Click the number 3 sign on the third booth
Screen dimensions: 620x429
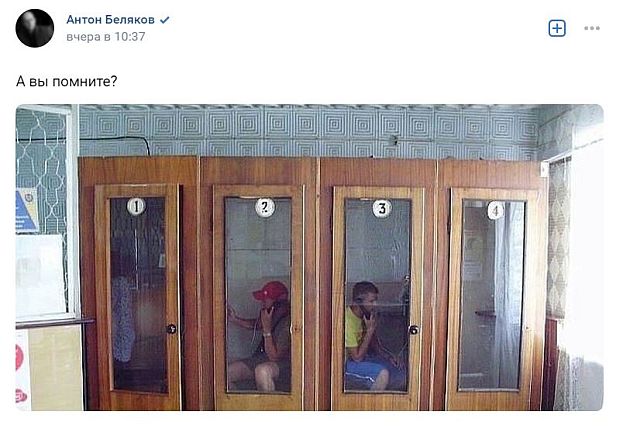coord(382,209)
